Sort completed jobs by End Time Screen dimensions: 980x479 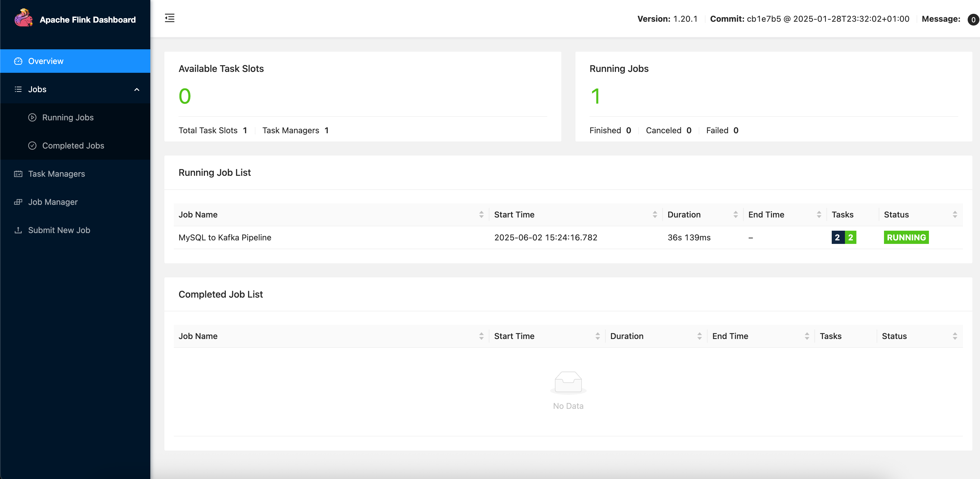point(806,336)
